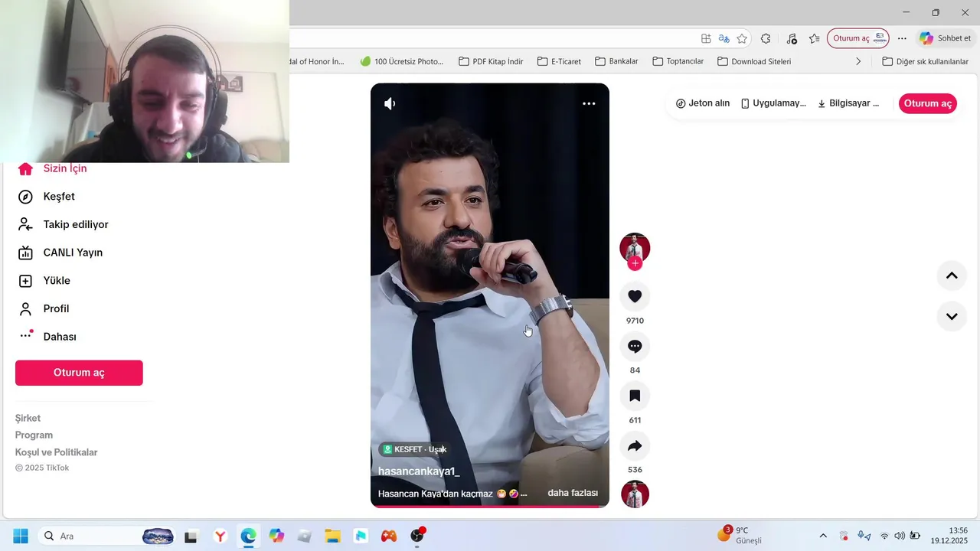Open the hasancankaya1_ username link
This screenshot has height=551, width=980.
[419, 471]
